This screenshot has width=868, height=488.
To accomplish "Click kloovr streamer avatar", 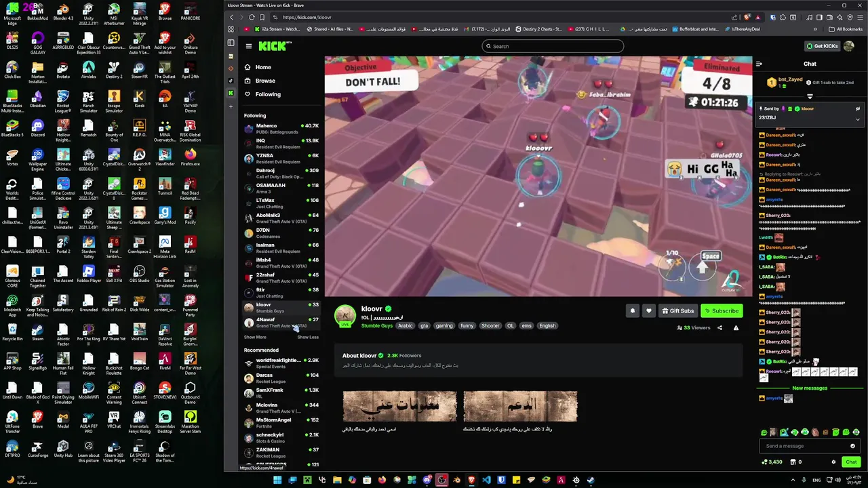I will coord(344,316).
